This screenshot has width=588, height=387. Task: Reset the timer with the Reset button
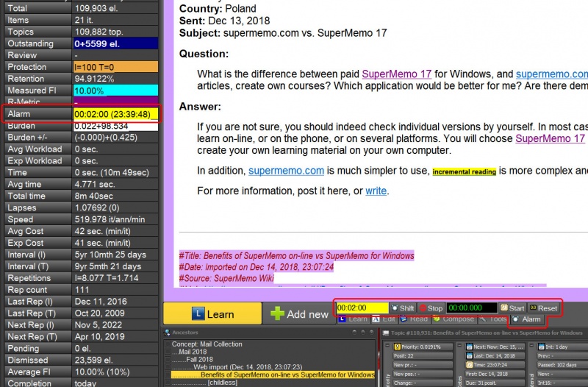coord(542,308)
